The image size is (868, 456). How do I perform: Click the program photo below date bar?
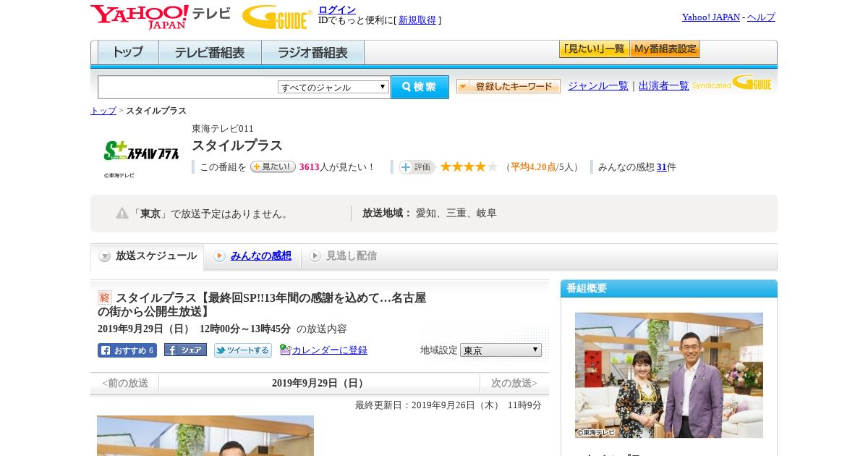click(205, 436)
